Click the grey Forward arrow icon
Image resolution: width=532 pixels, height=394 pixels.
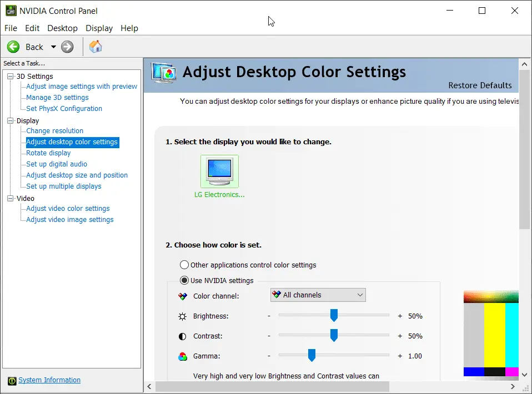pos(67,47)
